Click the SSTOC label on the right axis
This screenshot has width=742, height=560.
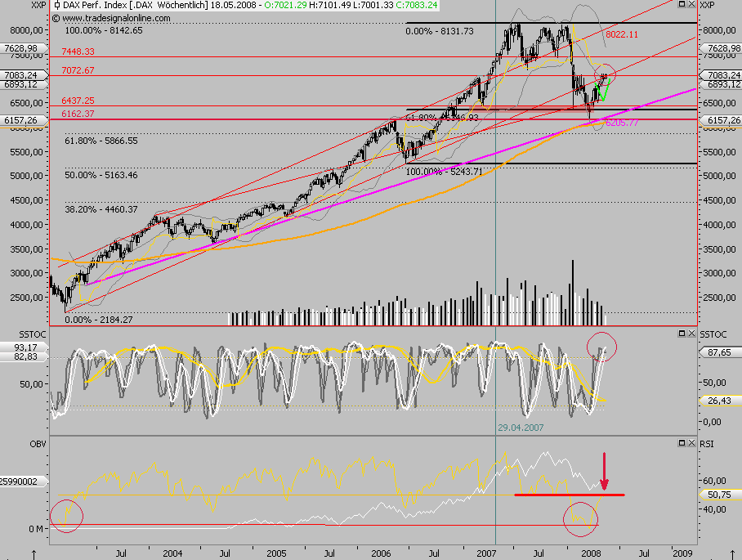[x=713, y=334]
